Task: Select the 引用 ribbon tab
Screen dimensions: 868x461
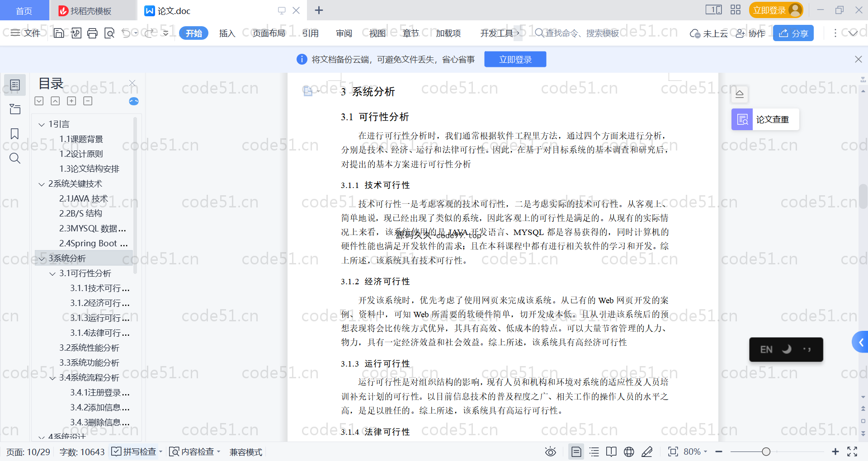Action: tap(310, 33)
